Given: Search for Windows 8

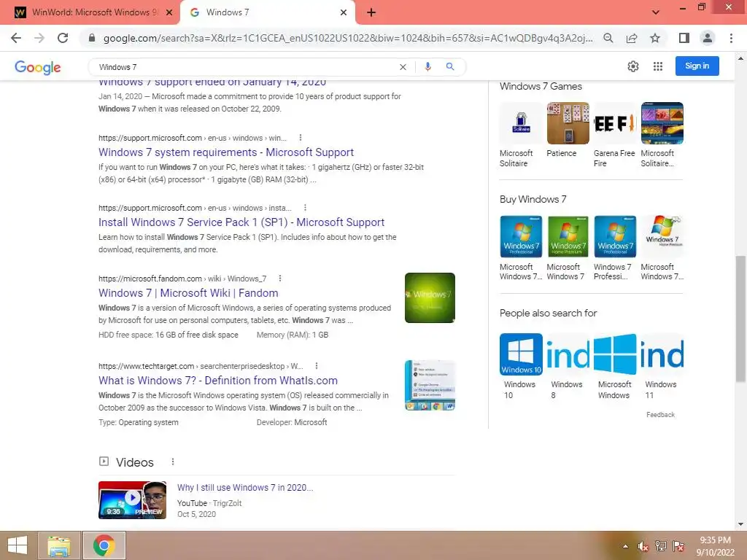Looking at the screenshot, I should point(568,366).
